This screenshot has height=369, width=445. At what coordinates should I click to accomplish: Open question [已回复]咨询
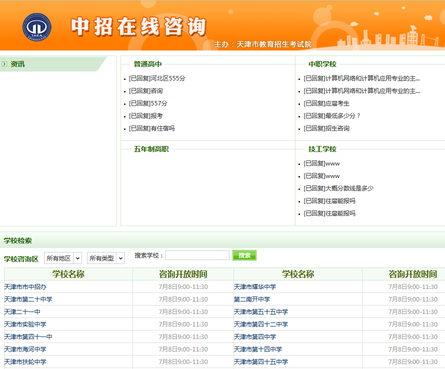tap(146, 91)
